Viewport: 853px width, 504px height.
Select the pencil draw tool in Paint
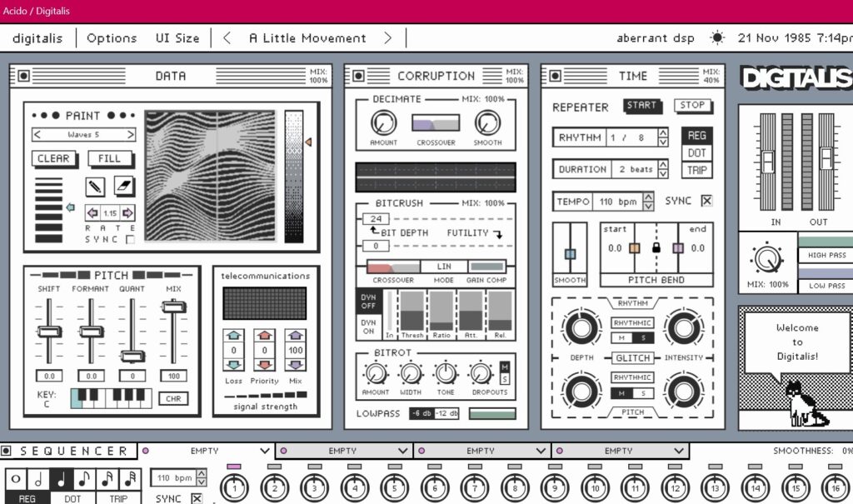pyautogui.click(x=95, y=187)
